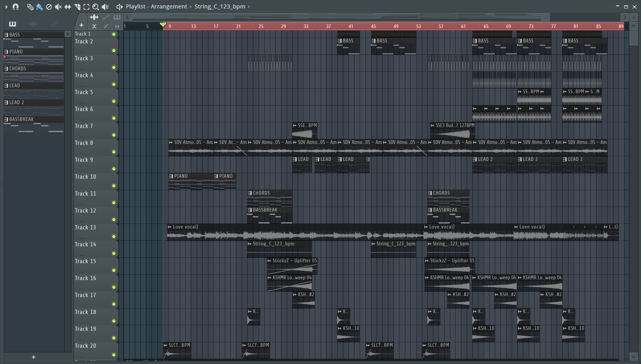Screen dimensions: 641x364
Task: Select the Mute tool
Action: (x=58, y=7)
